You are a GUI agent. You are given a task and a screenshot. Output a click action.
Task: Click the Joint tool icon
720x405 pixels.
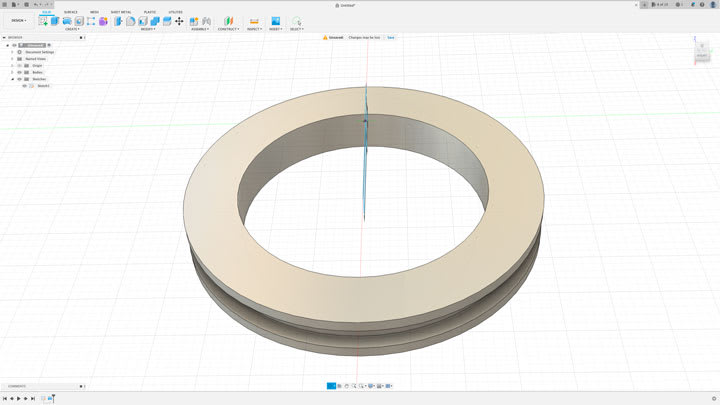tap(207, 21)
